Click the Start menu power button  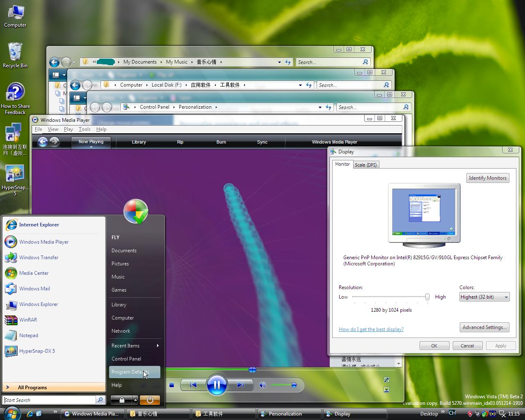coord(150,400)
